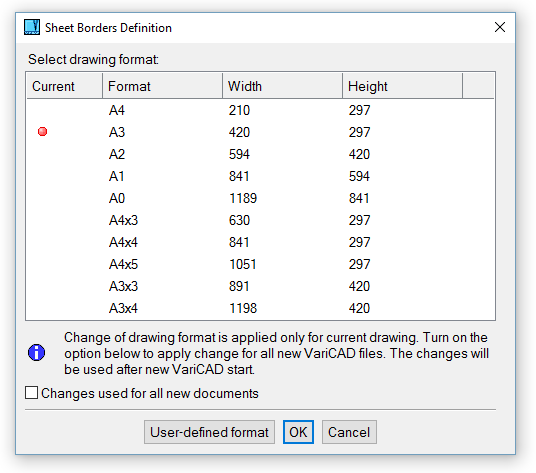Enable Changes used for all new documents

(31, 393)
